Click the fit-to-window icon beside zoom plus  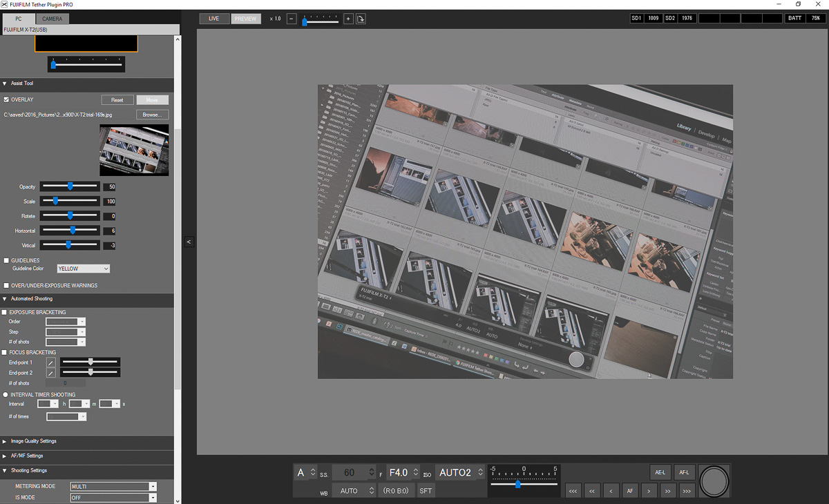(x=361, y=19)
